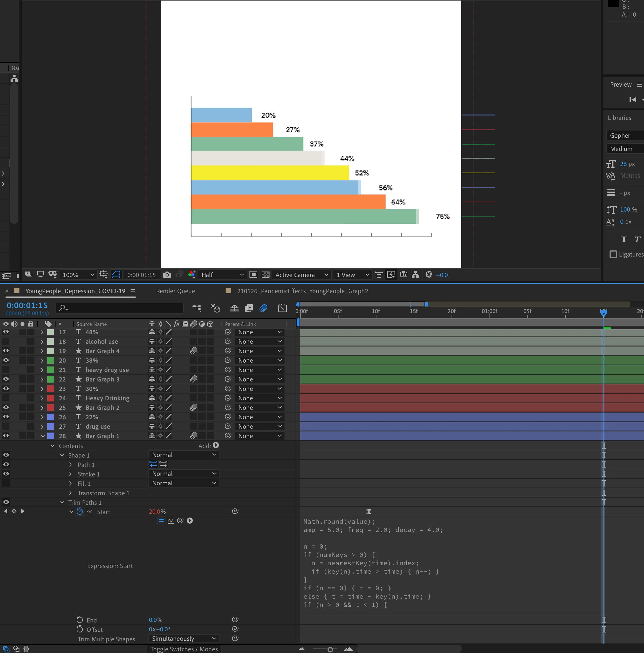Expand the Bar Graph 4 layer

point(42,351)
